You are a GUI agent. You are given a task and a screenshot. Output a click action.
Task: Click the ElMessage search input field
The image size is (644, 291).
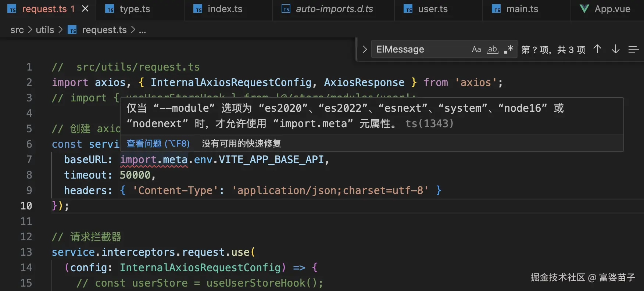[x=419, y=49]
